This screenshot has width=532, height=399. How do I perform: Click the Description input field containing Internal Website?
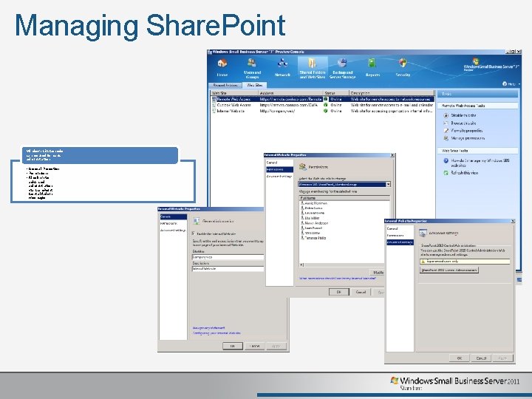228,268
